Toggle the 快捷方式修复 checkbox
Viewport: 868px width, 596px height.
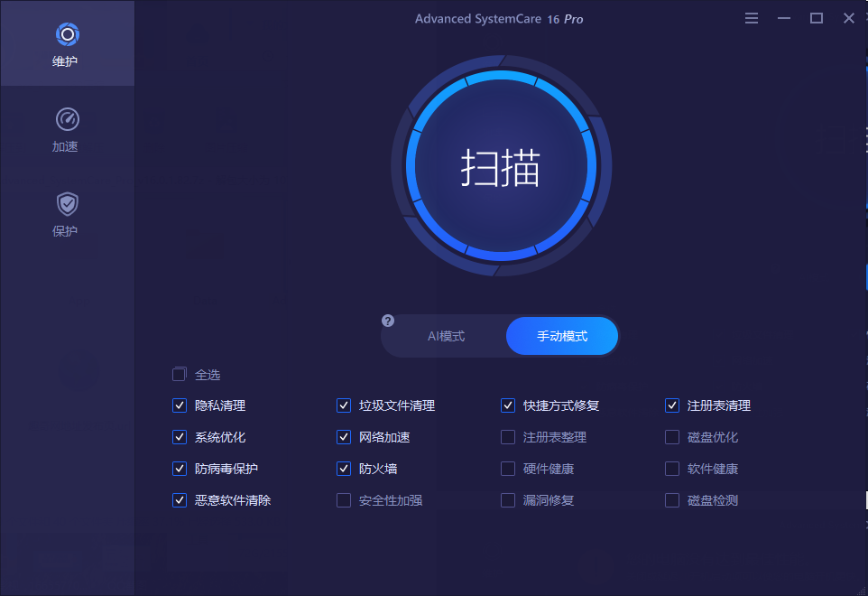[x=507, y=405]
